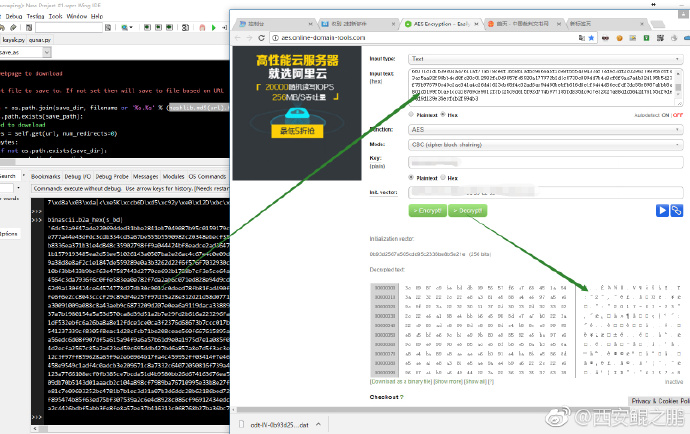
Task: Open the Window menu in Wing IDE
Action: click(77, 16)
